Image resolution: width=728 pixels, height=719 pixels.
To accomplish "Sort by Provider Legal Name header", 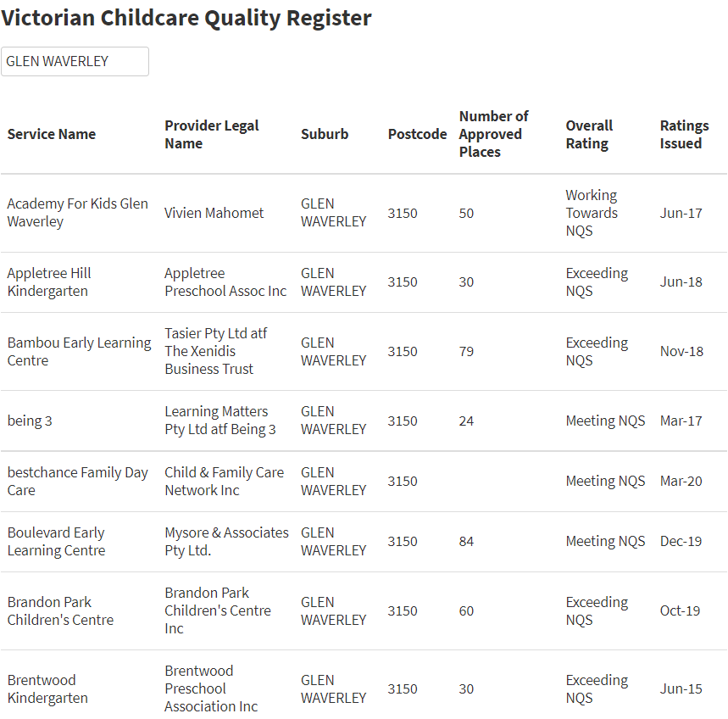I will point(212,134).
